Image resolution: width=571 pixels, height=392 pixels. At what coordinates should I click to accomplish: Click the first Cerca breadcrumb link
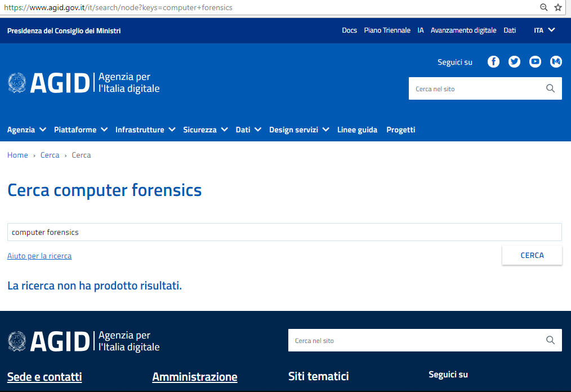coord(50,155)
